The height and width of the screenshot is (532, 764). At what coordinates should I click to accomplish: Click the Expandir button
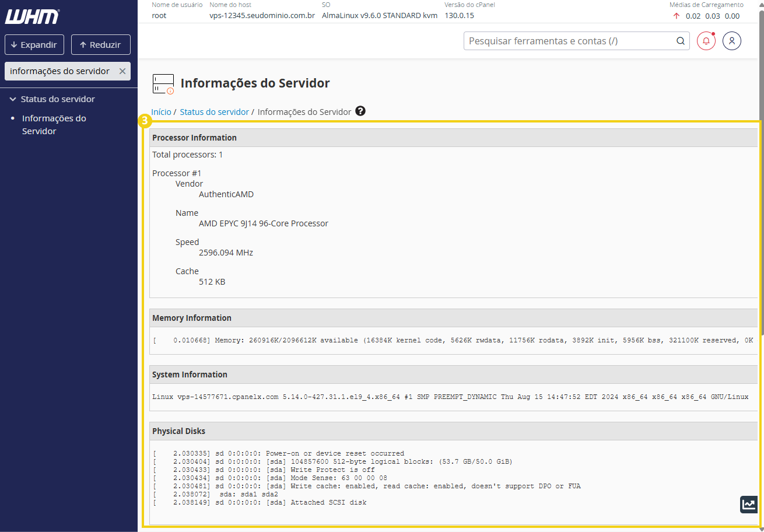click(34, 44)
